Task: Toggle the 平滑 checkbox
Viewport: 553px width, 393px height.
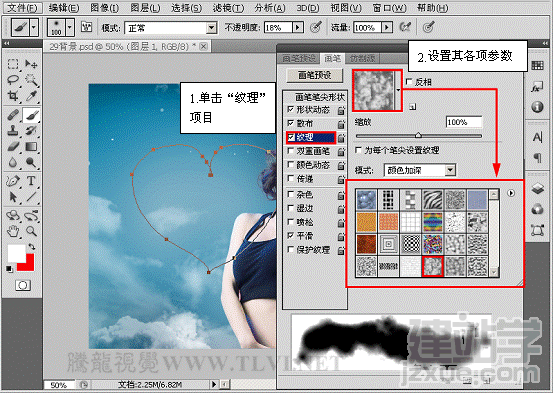Action: pos(291,235)
